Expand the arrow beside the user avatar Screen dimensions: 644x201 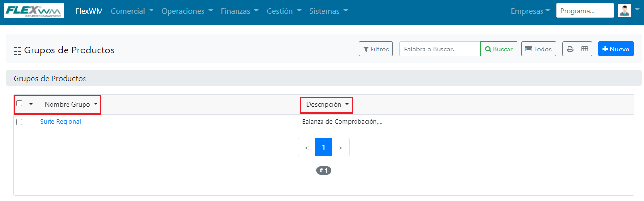click(637, 10)
